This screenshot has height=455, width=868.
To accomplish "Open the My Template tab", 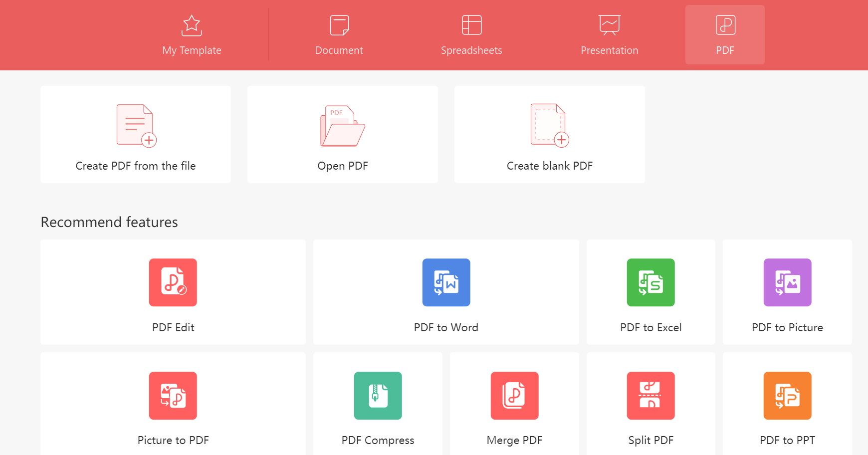I will point(192,35).
